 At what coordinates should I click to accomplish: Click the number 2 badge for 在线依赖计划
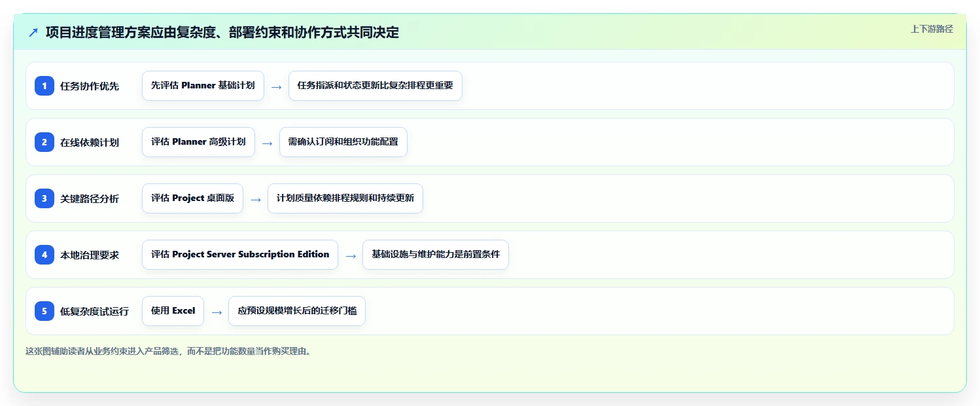[x=44, y=141]
